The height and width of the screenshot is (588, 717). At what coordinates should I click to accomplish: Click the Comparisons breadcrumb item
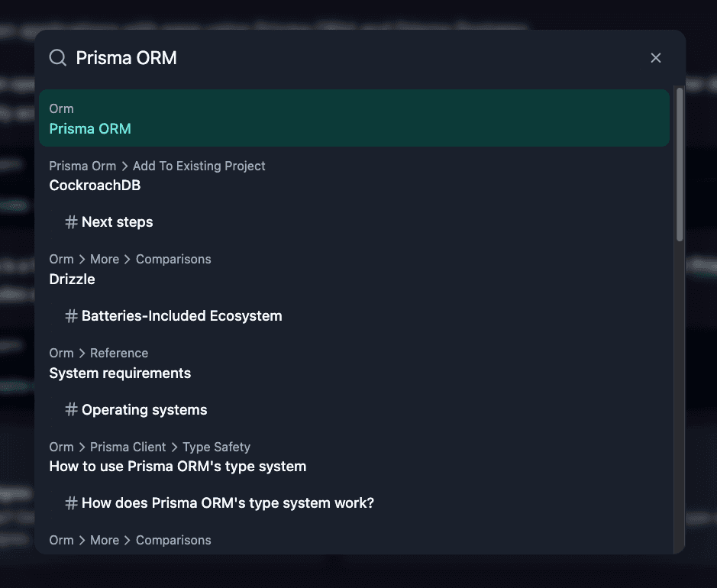tap(173, 259)
